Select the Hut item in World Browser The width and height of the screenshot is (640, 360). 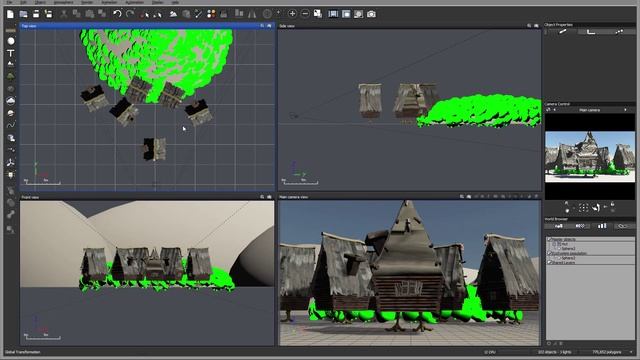[565, 244]
